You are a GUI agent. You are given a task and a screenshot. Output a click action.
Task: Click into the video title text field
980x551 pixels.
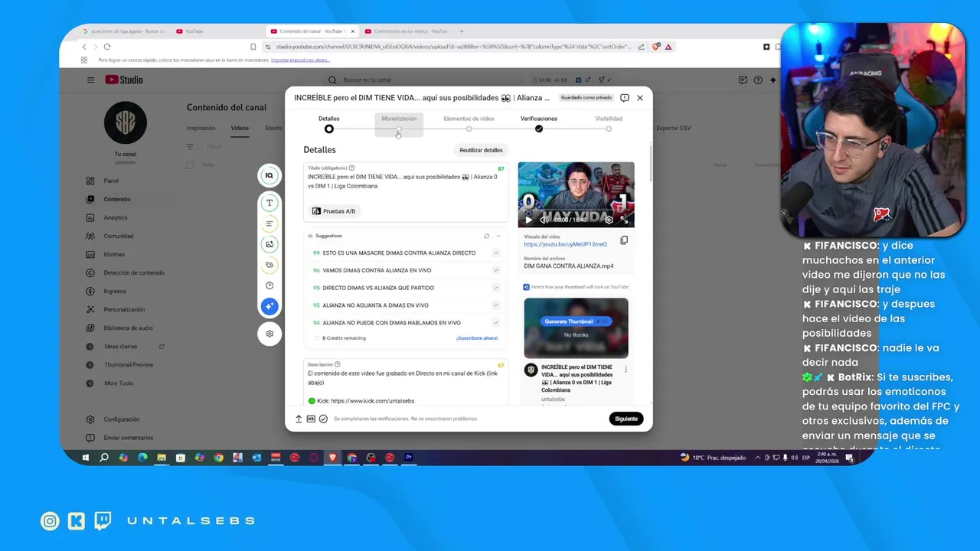tap(405, 181)
